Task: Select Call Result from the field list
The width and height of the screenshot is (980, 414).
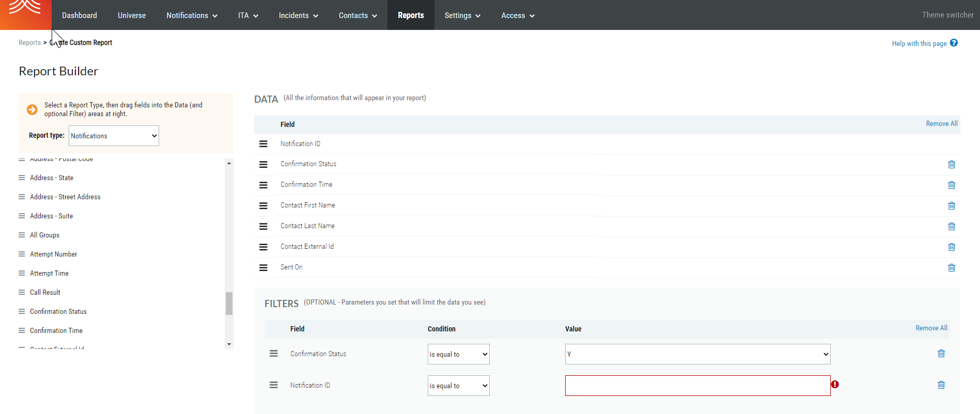Action: (x=45, y=292)
